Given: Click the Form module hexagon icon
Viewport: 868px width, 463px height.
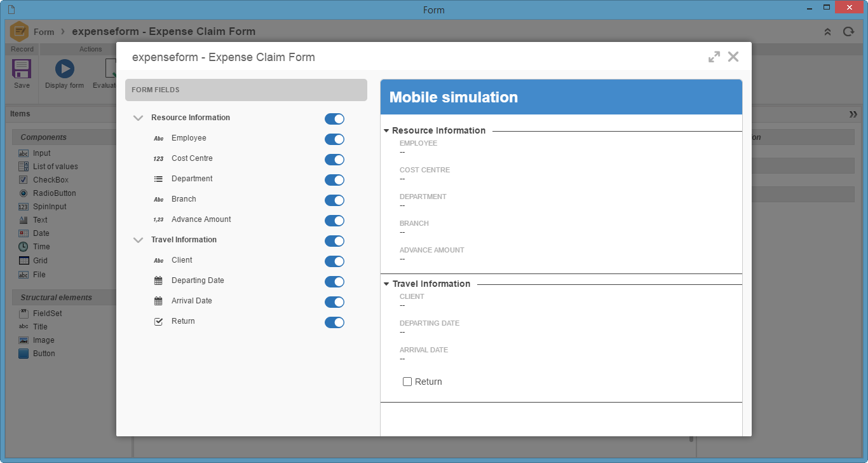Looking at the screenshot, I should [x=20, y=31].
